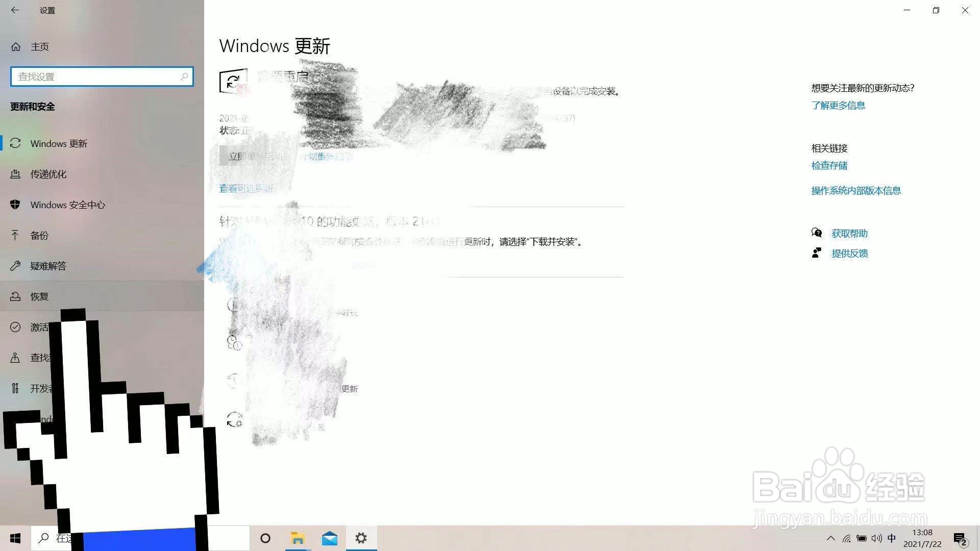The width and height of the screenshot is (980, 551).
Task: Click the 传递优化 icon
Action: (x=15, y=174)
